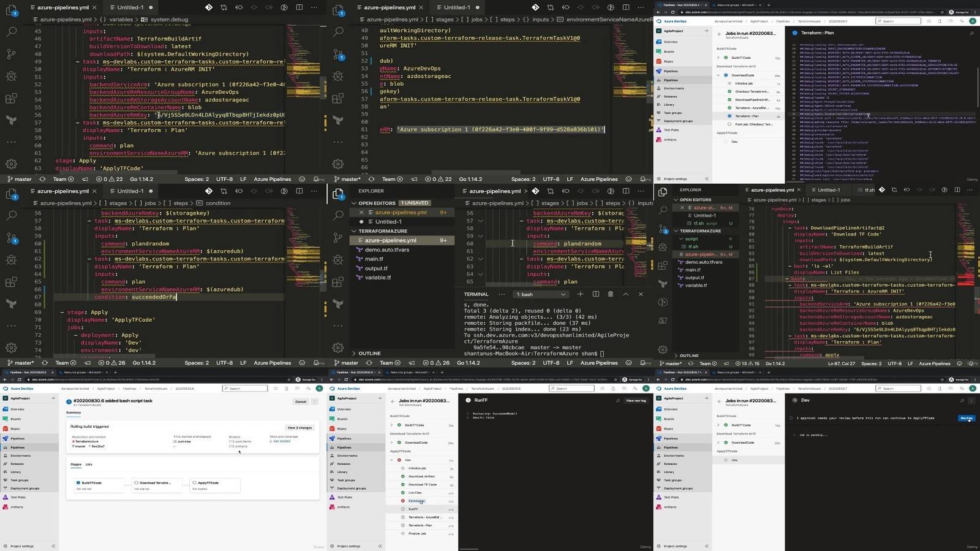The image size is (980, 551).
Task: Close the terminal panel with X
Action: coord(641,294)
